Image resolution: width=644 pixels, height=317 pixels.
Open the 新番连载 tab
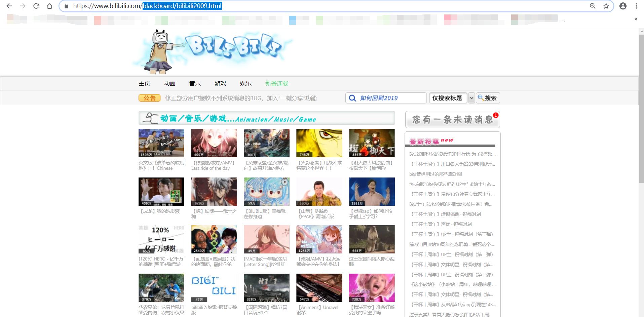(277, 83)
